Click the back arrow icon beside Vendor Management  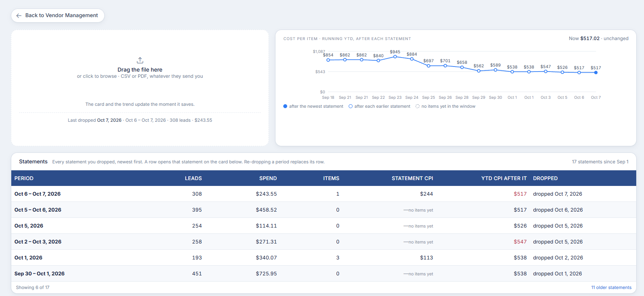point(19,16)
